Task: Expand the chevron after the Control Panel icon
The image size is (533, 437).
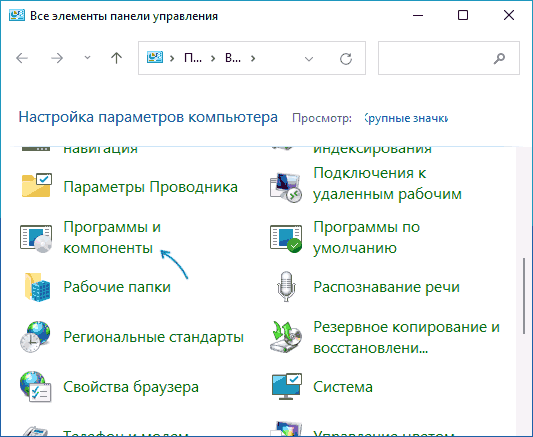Action: click(172, 58)
